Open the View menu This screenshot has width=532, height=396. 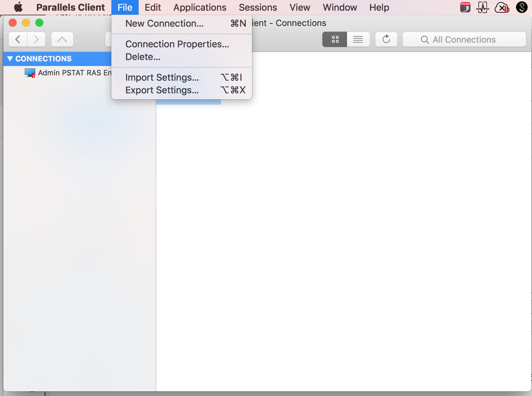pyautogui.click(x=300, y=7)
